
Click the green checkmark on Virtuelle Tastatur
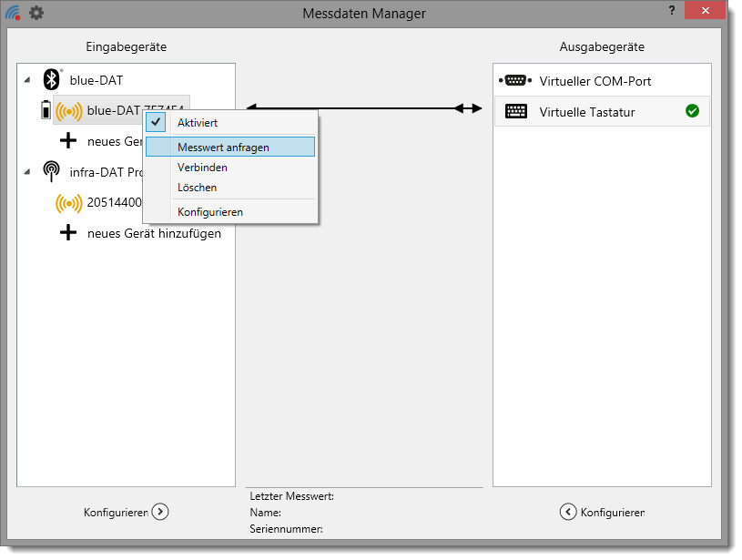coord(692,111)
